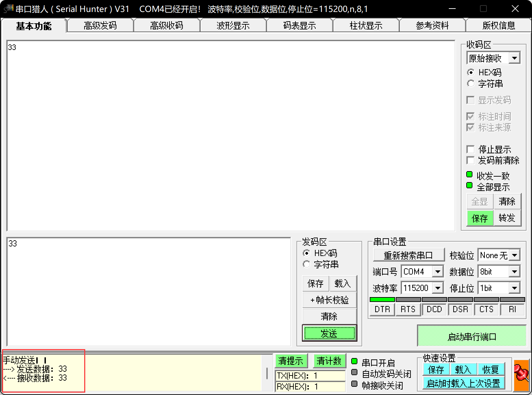Image resolution: width=532 pixels, height=395 pixels.
Task: Click the TX(HEX) counter field
Action: tap(310, 375)
